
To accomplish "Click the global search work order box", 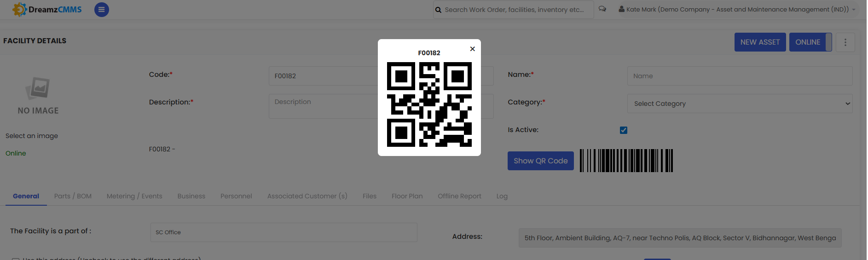I will (514, 10).
